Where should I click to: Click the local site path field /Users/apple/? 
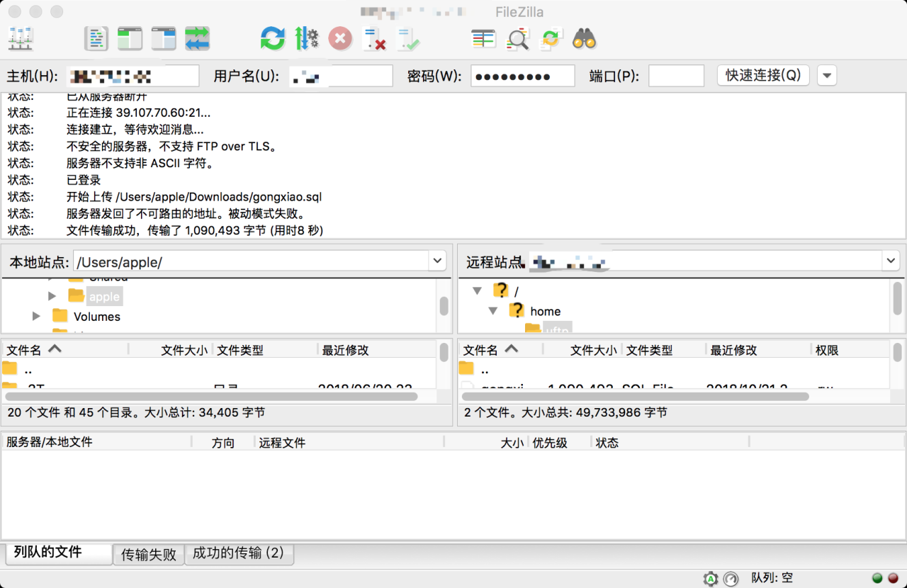(252, 261)
